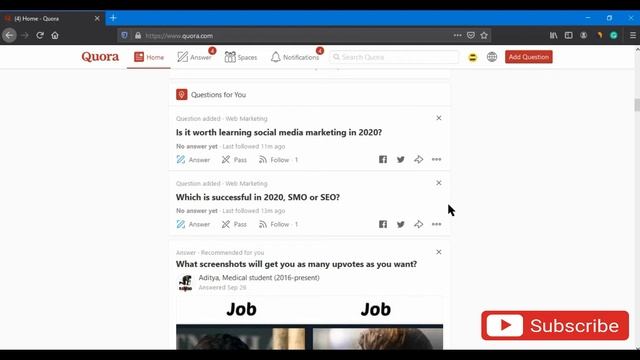Click the browser Back button
This screenshot has height=360, width=640.
(9, 36)
